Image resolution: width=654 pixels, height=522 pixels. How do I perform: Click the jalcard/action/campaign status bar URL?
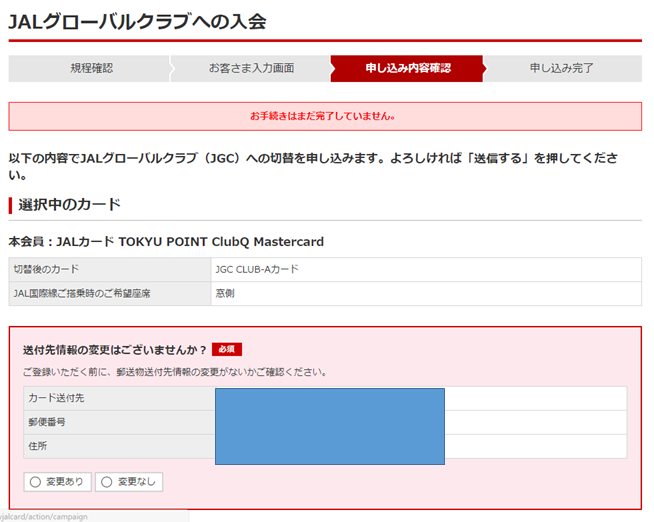(44, 517)
